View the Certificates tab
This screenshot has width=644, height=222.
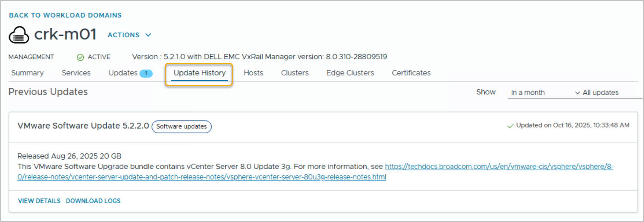pyautogui.click(x=411, y=73)
